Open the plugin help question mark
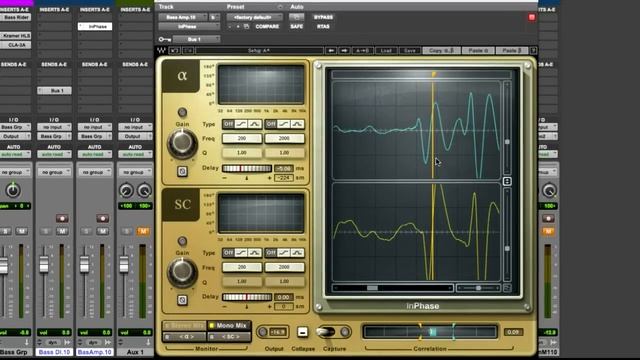 (x=533, y=51)
